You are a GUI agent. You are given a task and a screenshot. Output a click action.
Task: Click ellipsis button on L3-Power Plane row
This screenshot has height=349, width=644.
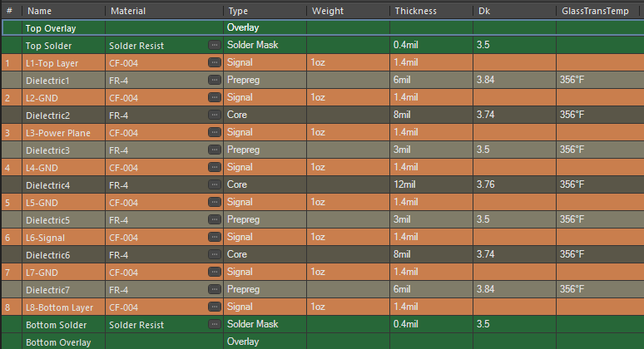[215, 133]
